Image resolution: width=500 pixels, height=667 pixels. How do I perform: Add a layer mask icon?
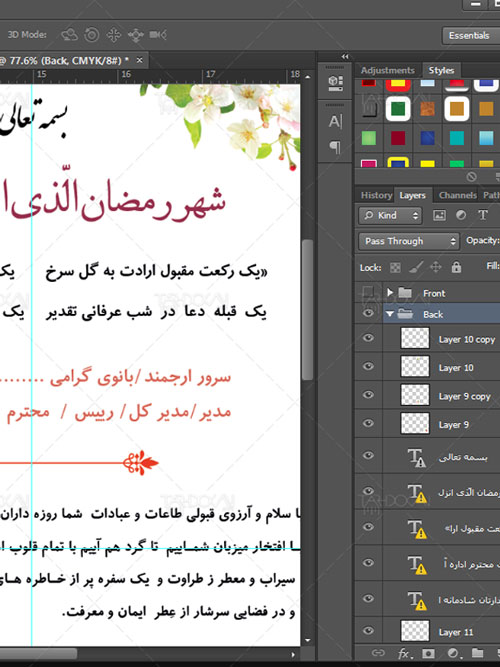point(429,653)
